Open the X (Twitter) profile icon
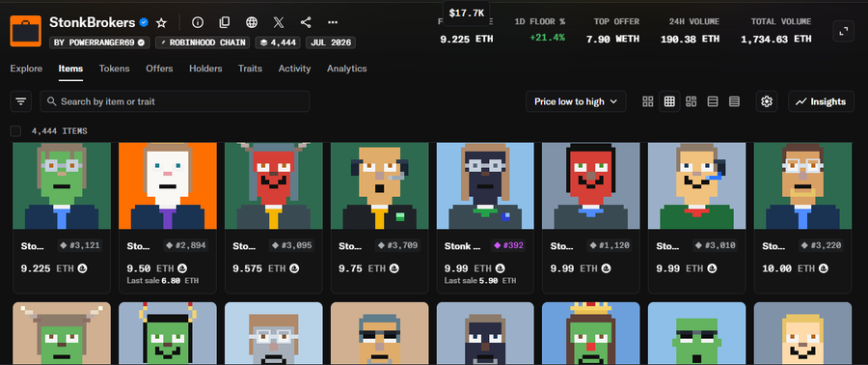Image resolution: width=868 pixels, height=365 pixels. coord(279,23)
